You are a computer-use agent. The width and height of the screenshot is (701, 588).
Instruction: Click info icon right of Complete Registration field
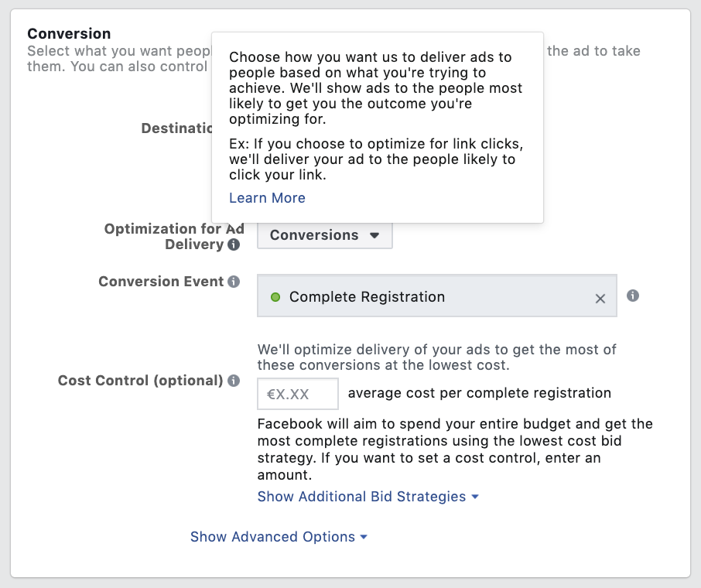(633, 296)
